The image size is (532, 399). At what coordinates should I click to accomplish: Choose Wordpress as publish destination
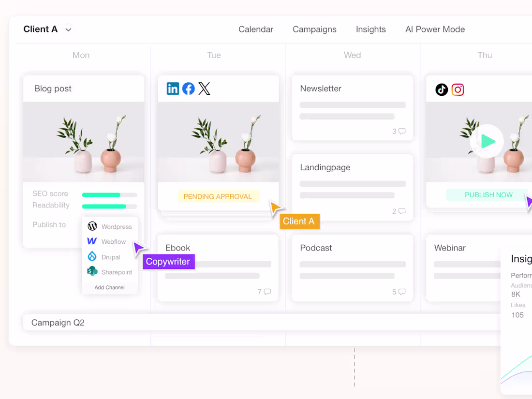[x=110, y=226]
